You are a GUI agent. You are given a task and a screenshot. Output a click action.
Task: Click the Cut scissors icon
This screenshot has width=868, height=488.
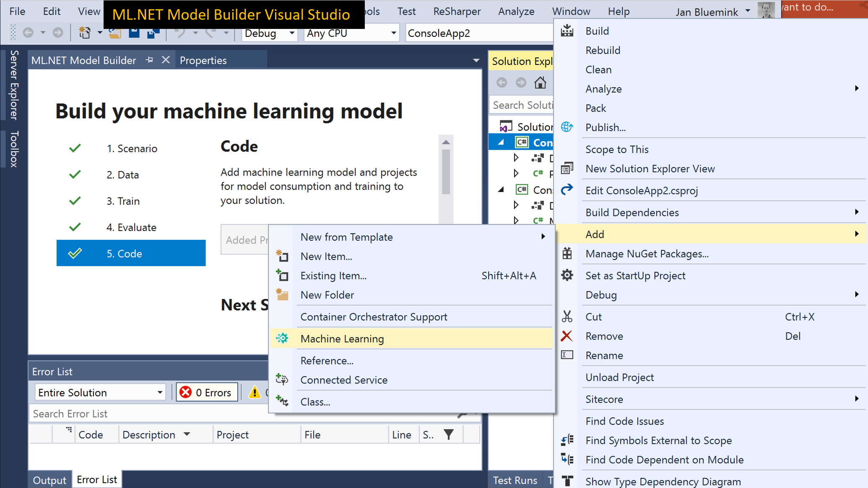coord(567,317)
